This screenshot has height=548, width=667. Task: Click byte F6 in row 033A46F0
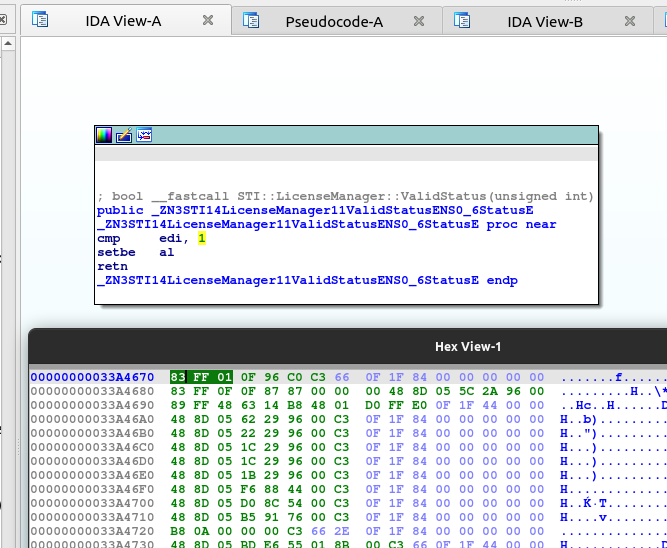point(248,489)
